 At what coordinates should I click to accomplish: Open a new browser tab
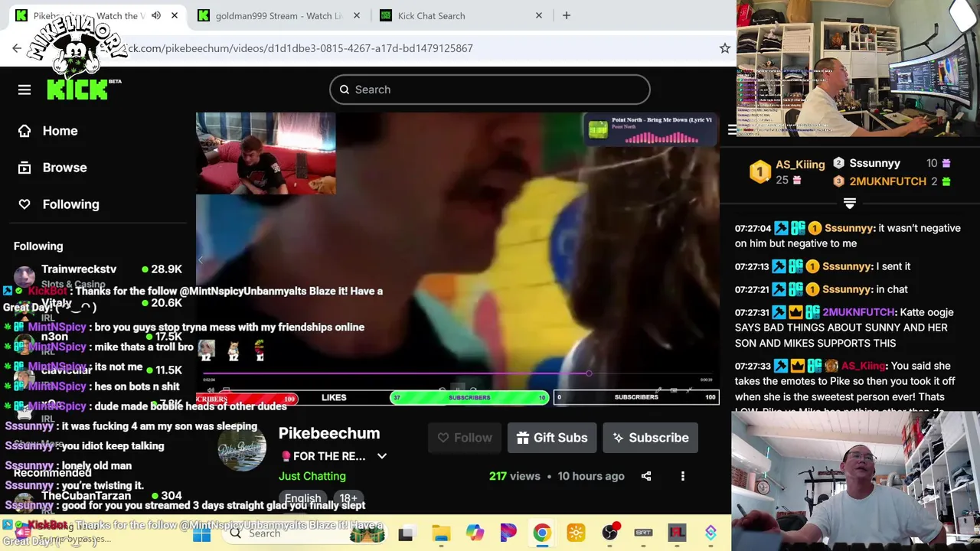(x=567, y=15)
